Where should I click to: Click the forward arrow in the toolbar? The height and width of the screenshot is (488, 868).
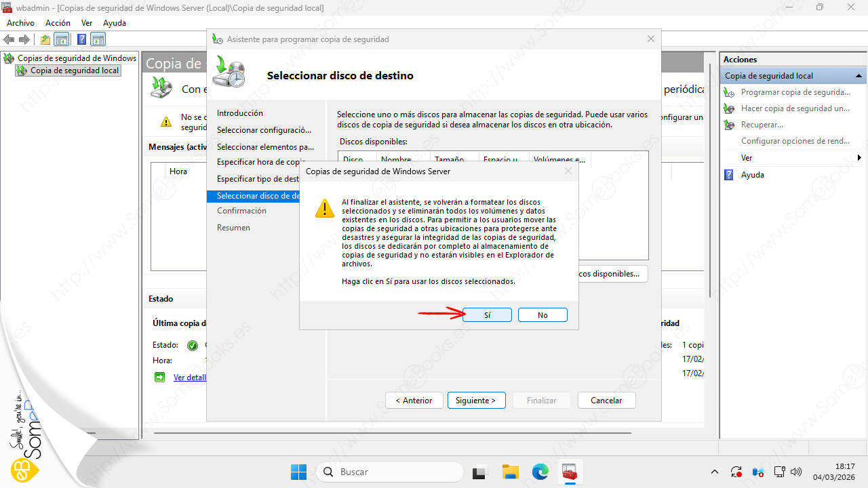pos(24,39)
